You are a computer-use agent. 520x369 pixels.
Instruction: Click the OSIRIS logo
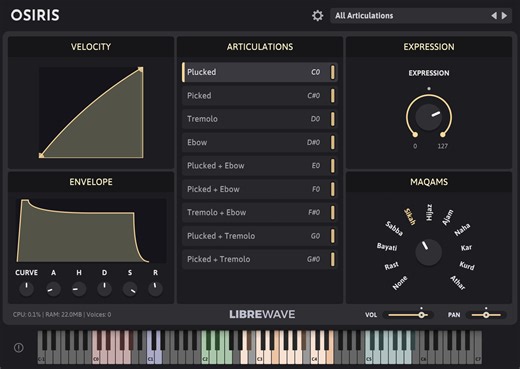[x=35, y=15]
